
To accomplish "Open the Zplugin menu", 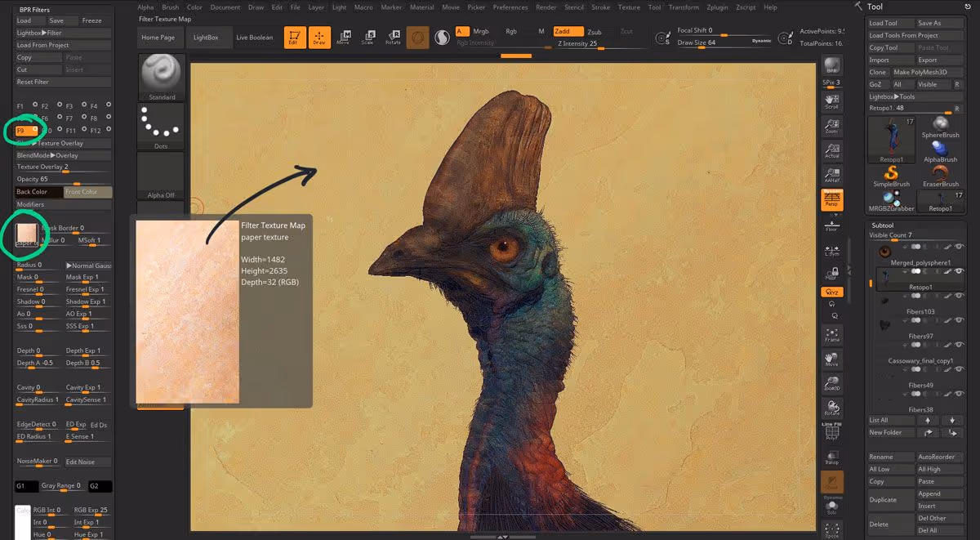I will (716, 7).
